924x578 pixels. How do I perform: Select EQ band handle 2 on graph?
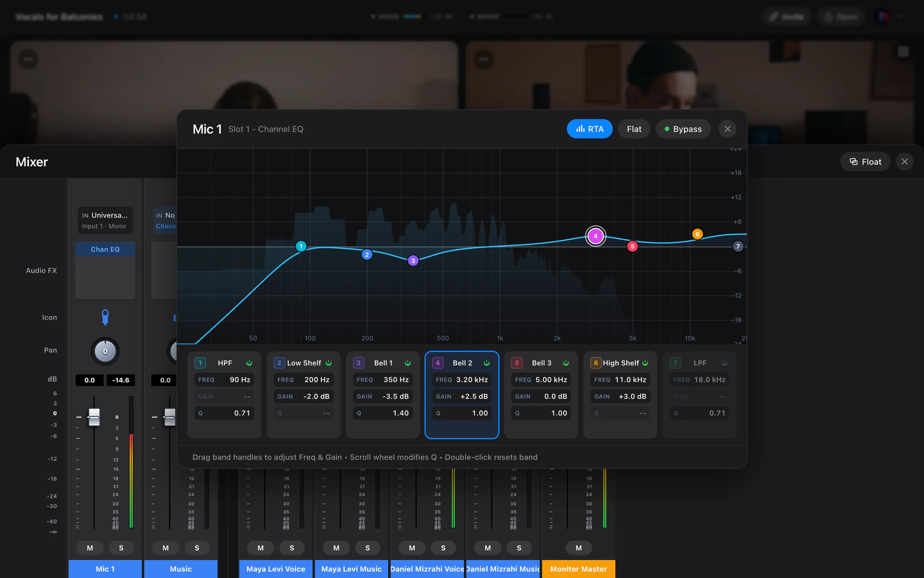click(x=367, y=255)
